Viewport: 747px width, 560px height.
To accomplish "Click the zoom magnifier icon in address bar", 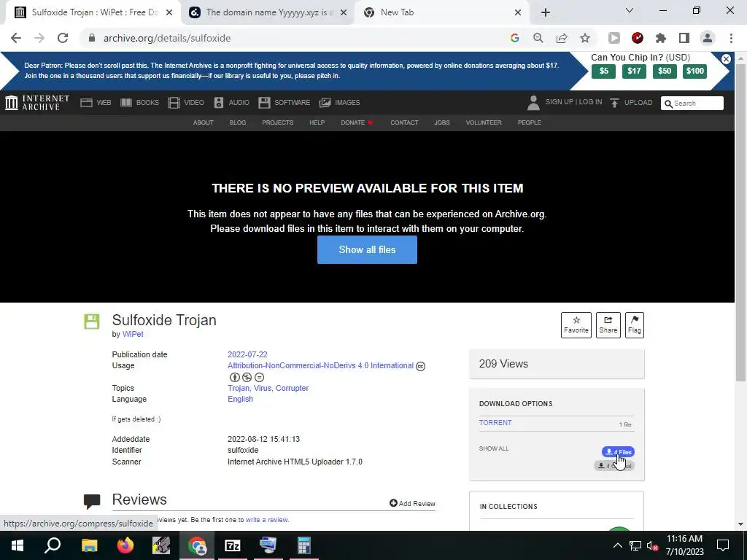I will [538, 38].
